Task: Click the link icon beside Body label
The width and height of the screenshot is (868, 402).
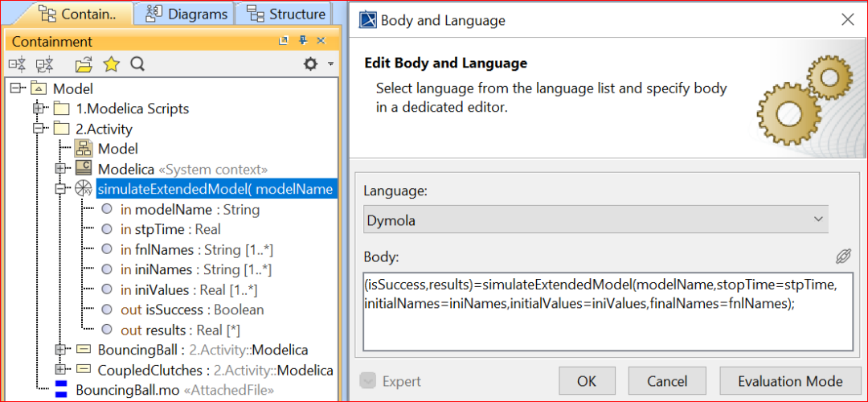Action: click(x=842, y=256)
